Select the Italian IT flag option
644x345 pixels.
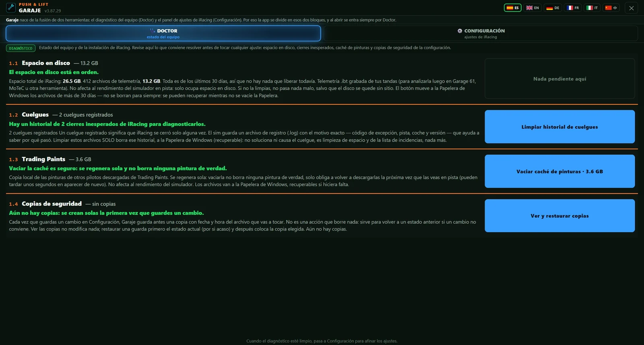click(592, 8)
